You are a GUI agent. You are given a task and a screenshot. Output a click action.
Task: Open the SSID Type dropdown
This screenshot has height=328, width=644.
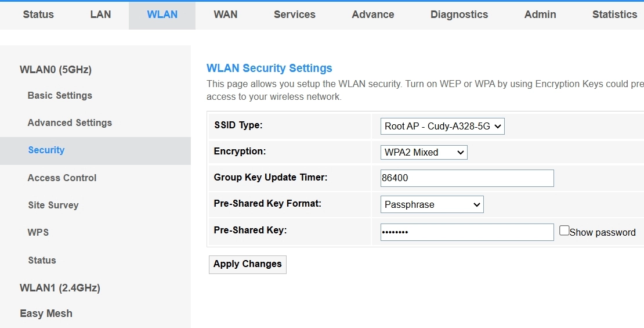point(442,126)
